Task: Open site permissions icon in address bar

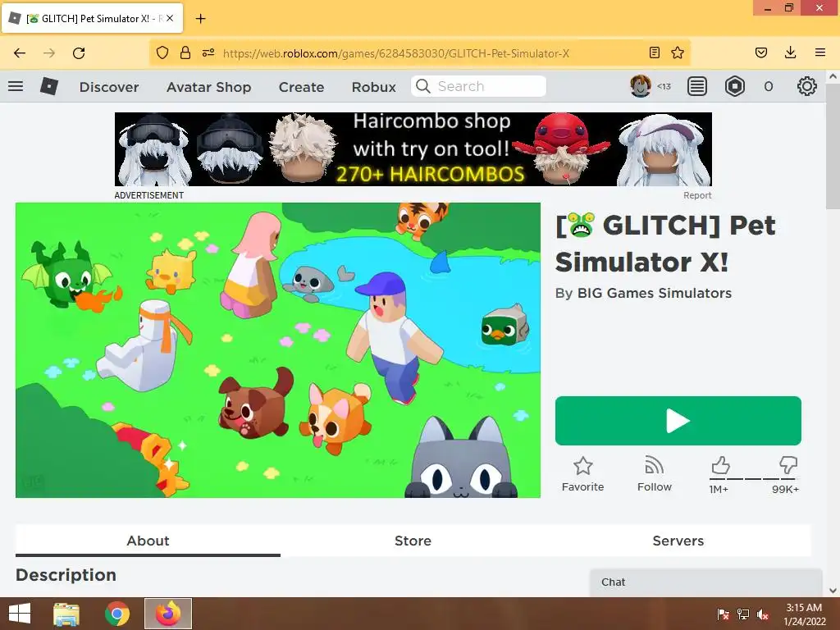Action: [x=208, y=52]
